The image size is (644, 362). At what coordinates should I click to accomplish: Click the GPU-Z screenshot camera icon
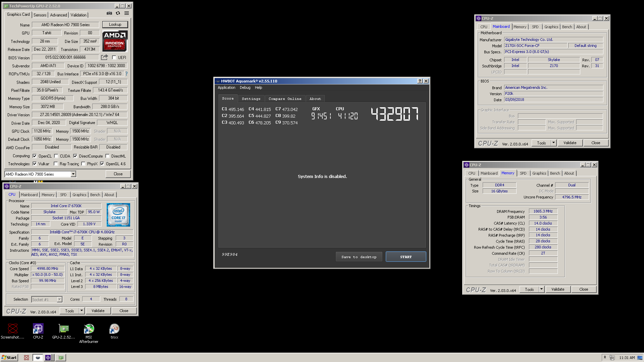(x=109, y=13)
